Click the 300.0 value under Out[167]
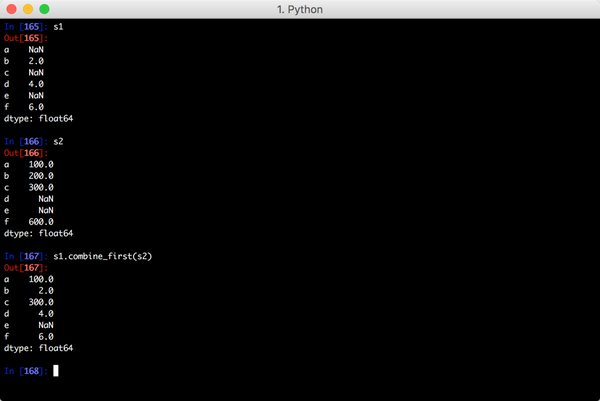This screenshot has height=401, width=600. point(41,302)
